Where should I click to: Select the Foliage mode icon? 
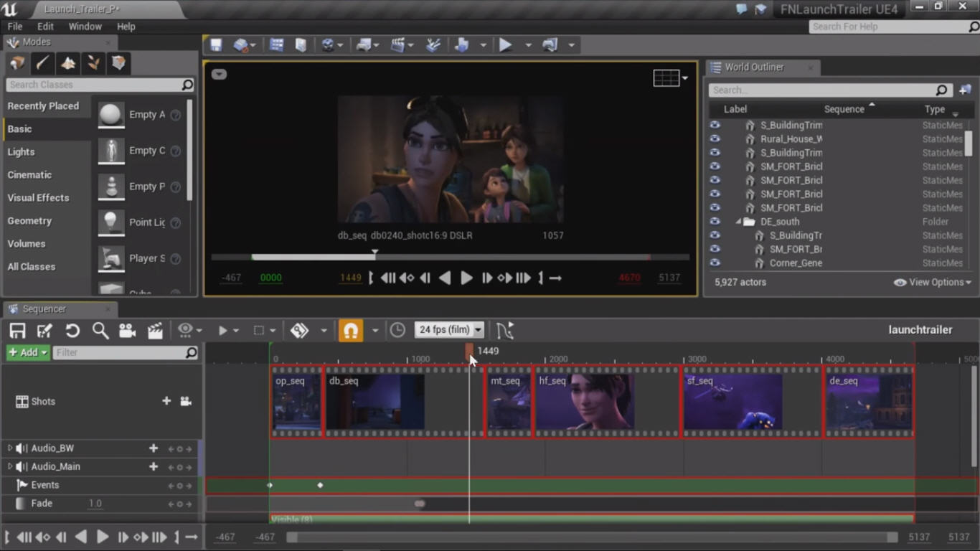[93, 63]
